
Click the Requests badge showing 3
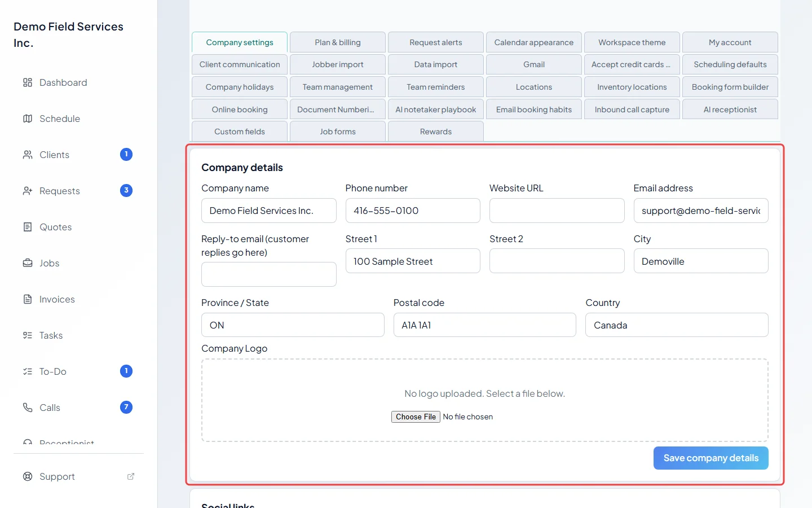coord(126,191)
